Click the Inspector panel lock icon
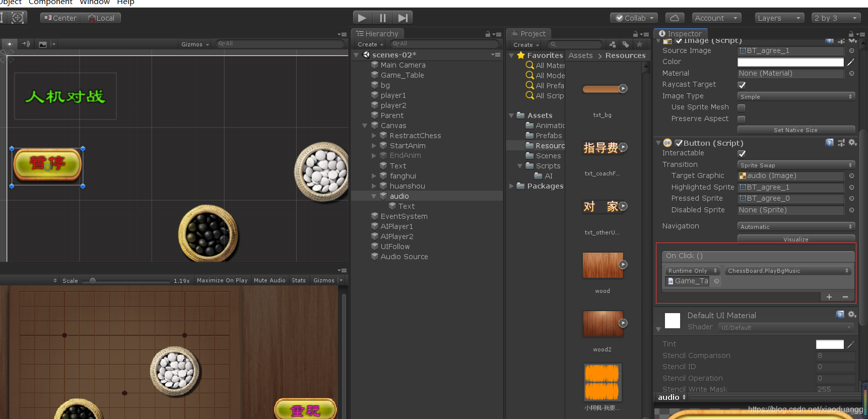This screenshot has height=419, width=868. click(851, 34)
